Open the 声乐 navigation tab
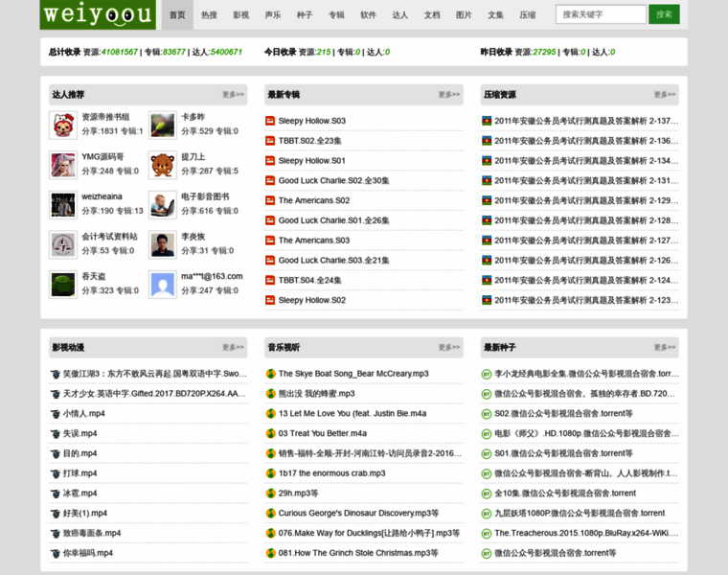This screenshot has height=575, width=728. coord(273,15)
